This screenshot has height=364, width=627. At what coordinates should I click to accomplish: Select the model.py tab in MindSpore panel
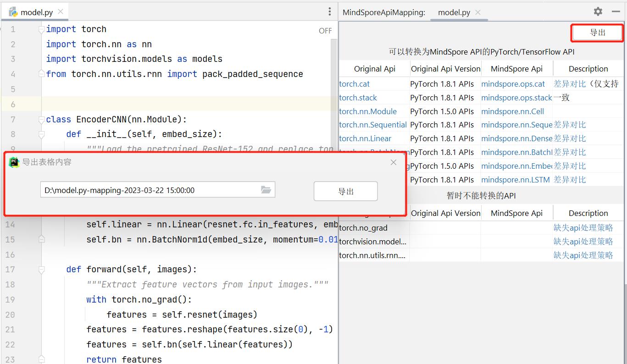[x=454, y=12]
